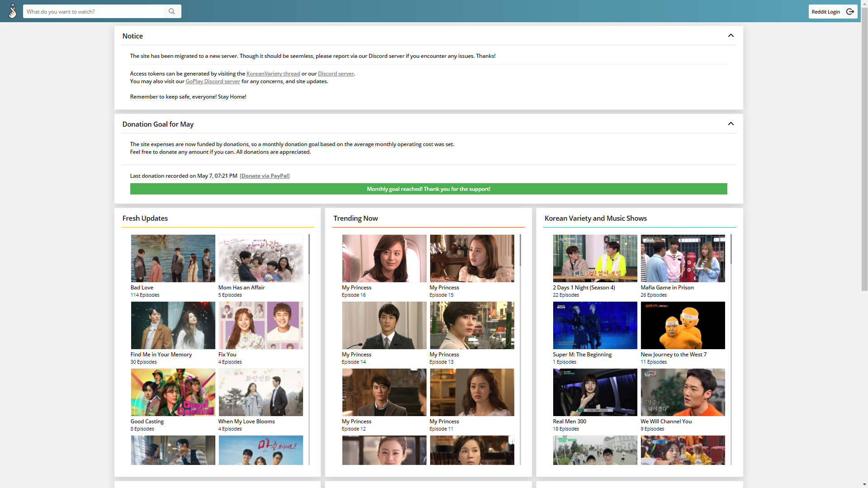Open 2 Days 1 Night (Season 4) thumbnail
The image size is (868, 488).
tap(595, 258)
